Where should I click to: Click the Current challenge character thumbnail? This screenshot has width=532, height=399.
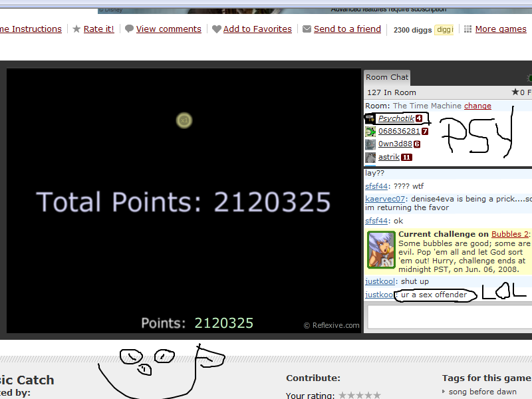pyautogui.click(x=382, y=250)
